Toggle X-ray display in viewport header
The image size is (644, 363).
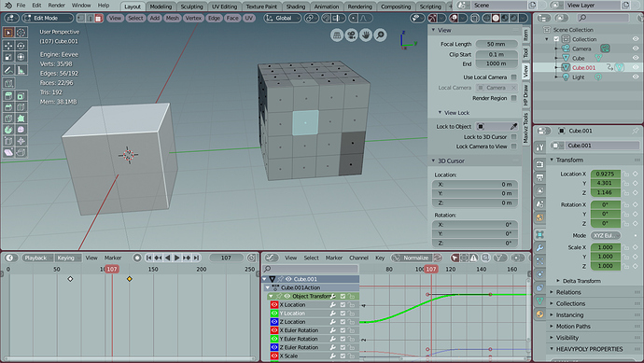coord(475,18)
